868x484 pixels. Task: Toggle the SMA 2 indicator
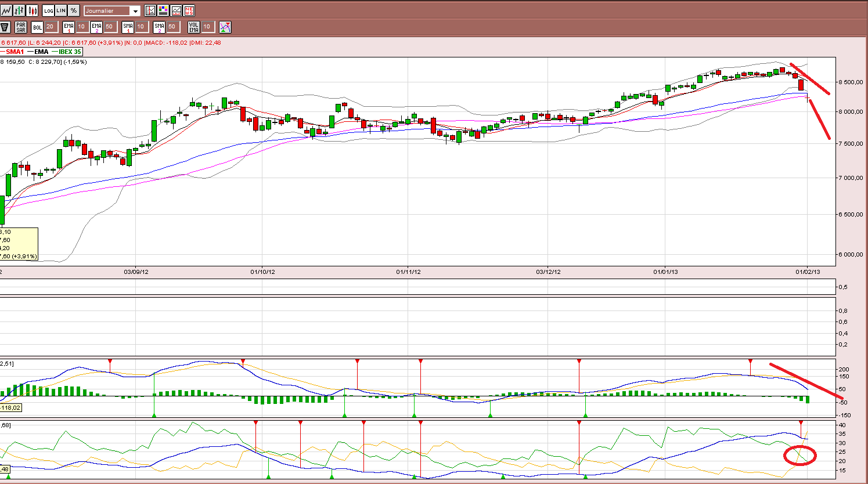(159, 27)
